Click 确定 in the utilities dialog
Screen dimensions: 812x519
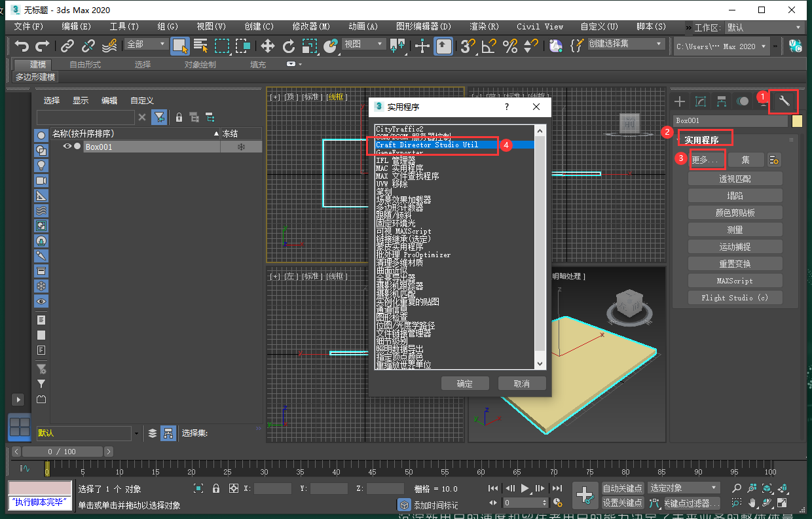[464, 384]
